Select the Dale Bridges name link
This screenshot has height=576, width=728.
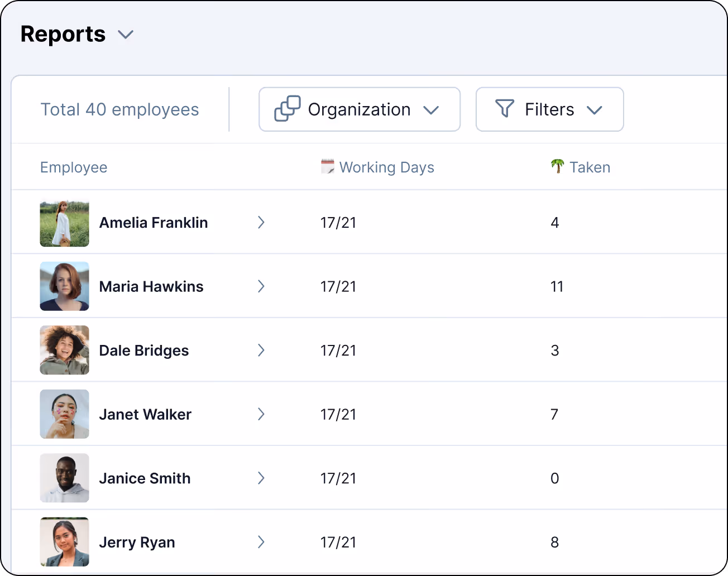coord(144,351)
